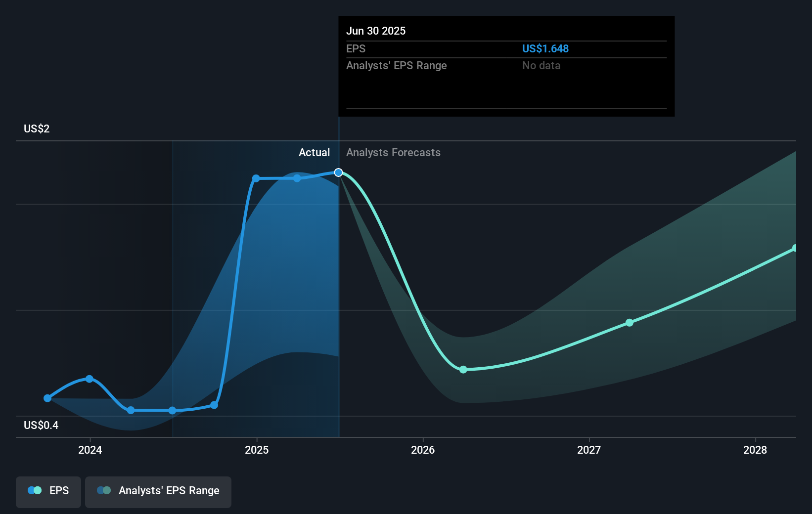The image size is (812, 514).
Task: Click the 2024 x-axis label
Action: click(x=90, y=450)
